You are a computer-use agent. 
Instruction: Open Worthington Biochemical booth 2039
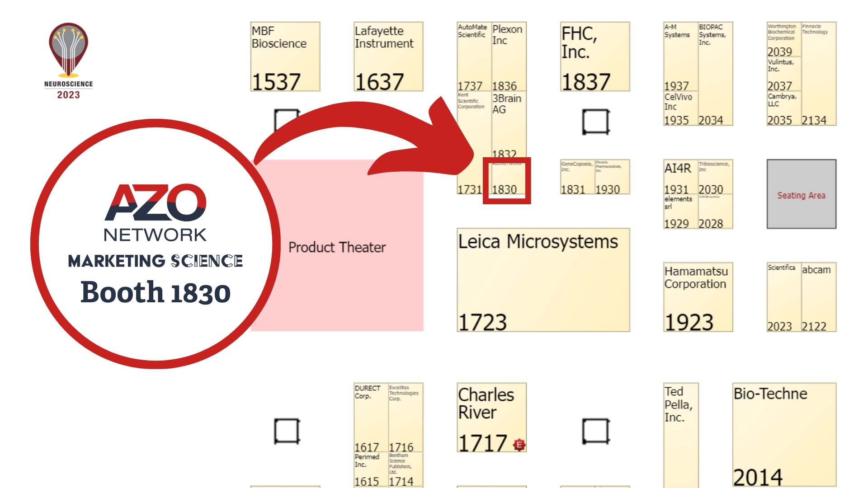[x=783, y=39]
